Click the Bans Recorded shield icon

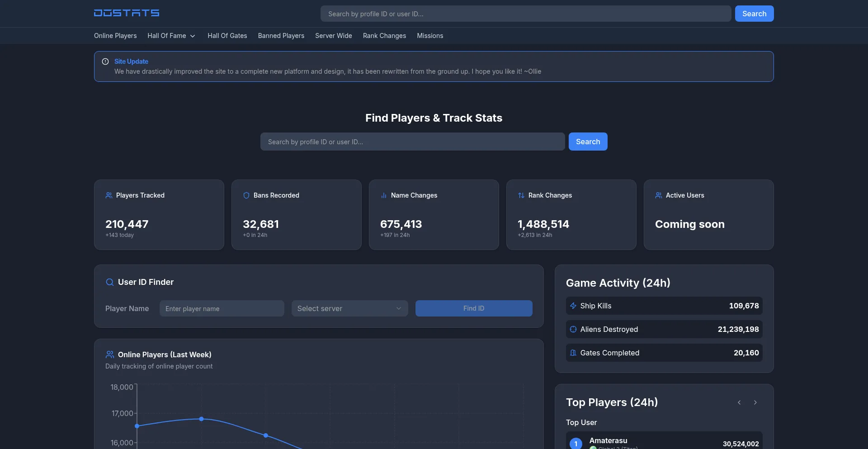click(246, 195)
